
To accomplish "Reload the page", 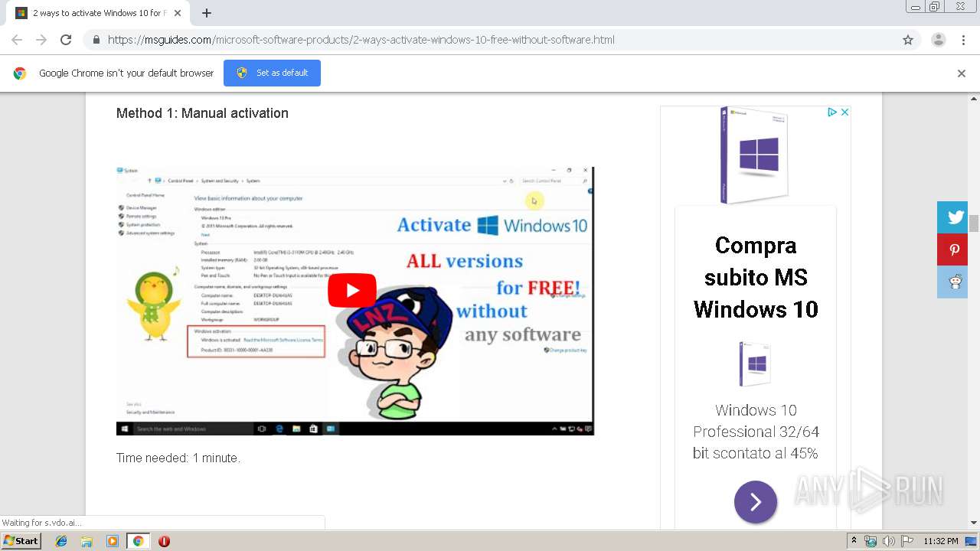I will 66,40.
